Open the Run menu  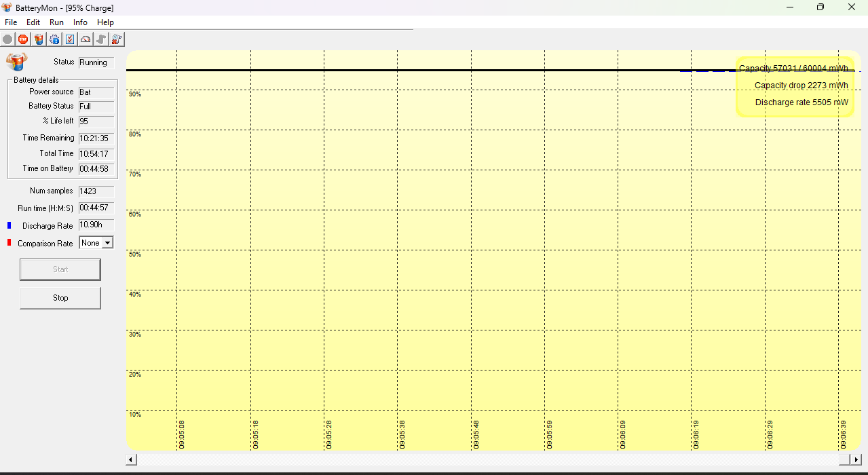pyautogui.click(x=56, y=22)
